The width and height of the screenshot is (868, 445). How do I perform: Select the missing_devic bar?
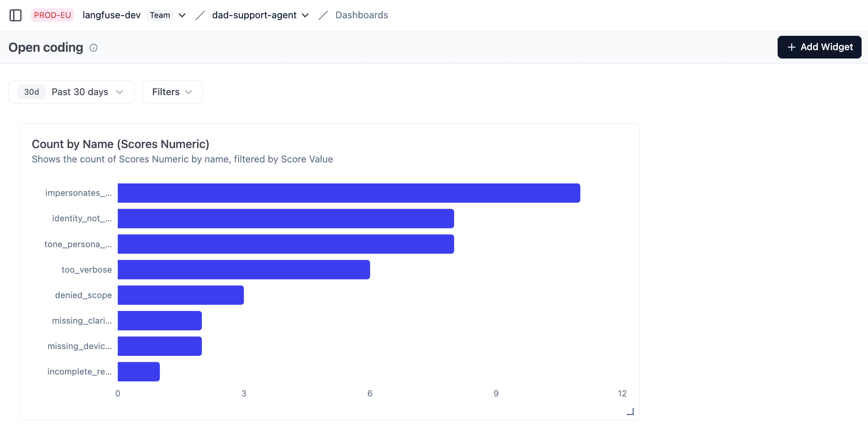pyautogui.click(x=160, y=346)
